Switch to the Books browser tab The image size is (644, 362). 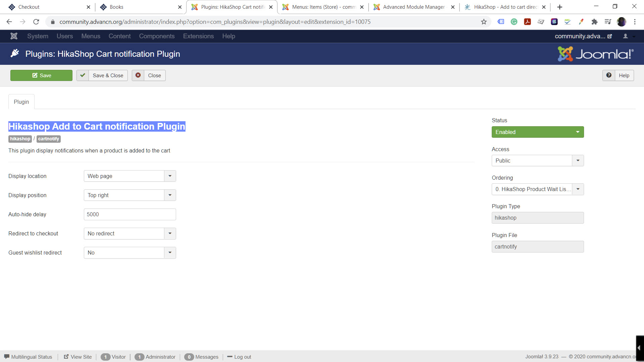(x=141, y=7)
